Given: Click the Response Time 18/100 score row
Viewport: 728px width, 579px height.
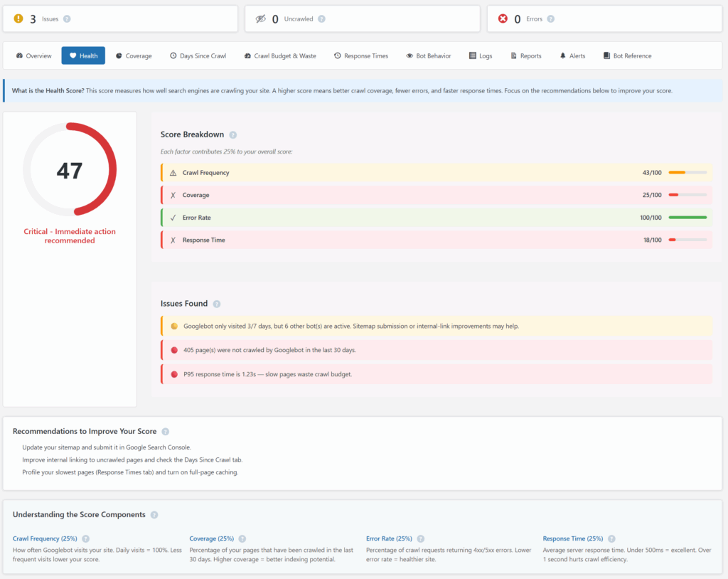Looking at the screenshot, I should point(437,240).
